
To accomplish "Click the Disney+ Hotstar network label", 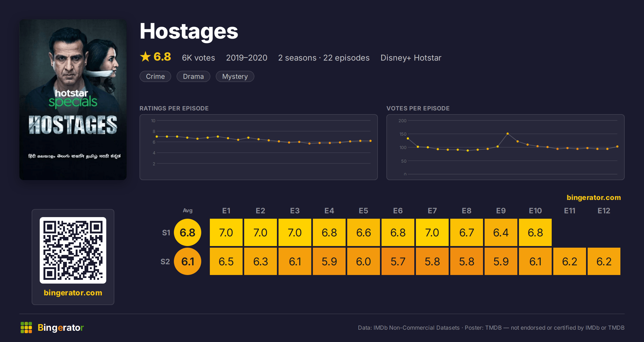I will [x=411, y=58].
